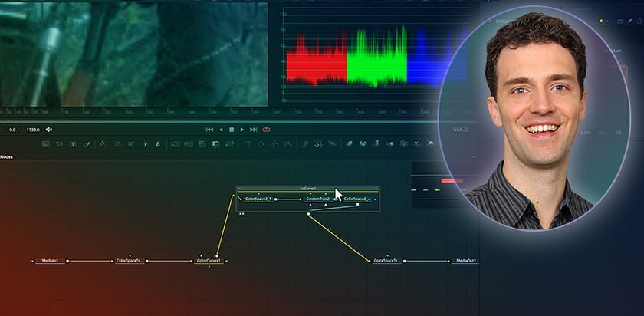Toggle audio mute speaker icon
Image resolution: width=644 pixels, height=316 pixels.
click(49, 130)
